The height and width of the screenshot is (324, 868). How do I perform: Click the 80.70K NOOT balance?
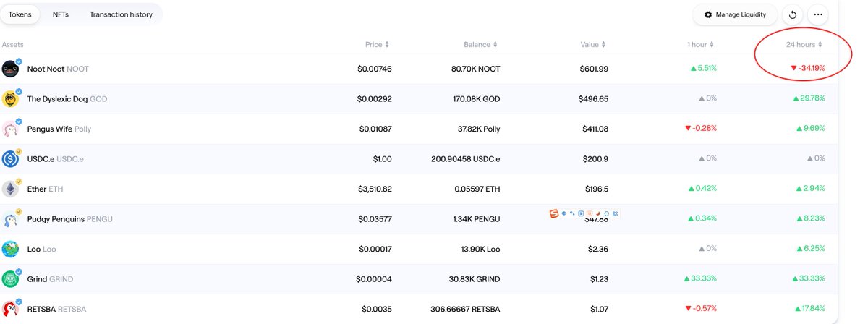(x=475, y=69)
